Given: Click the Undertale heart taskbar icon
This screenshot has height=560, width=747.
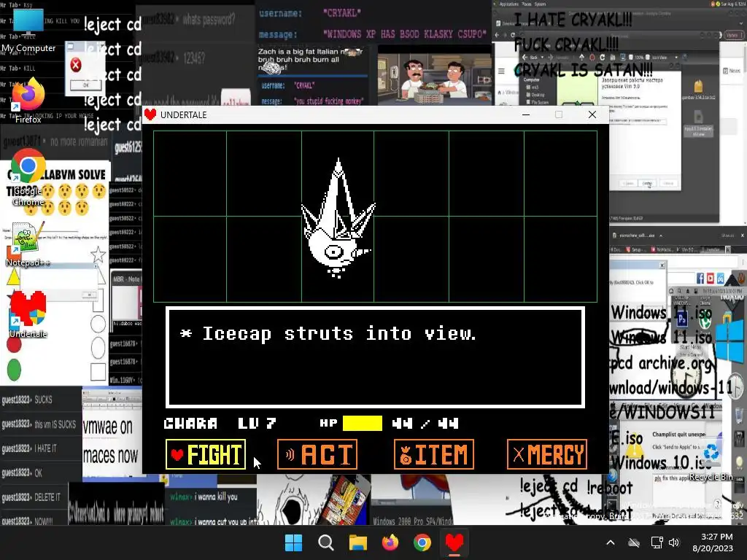Looking at the screenshot, I should click(454, 542).
